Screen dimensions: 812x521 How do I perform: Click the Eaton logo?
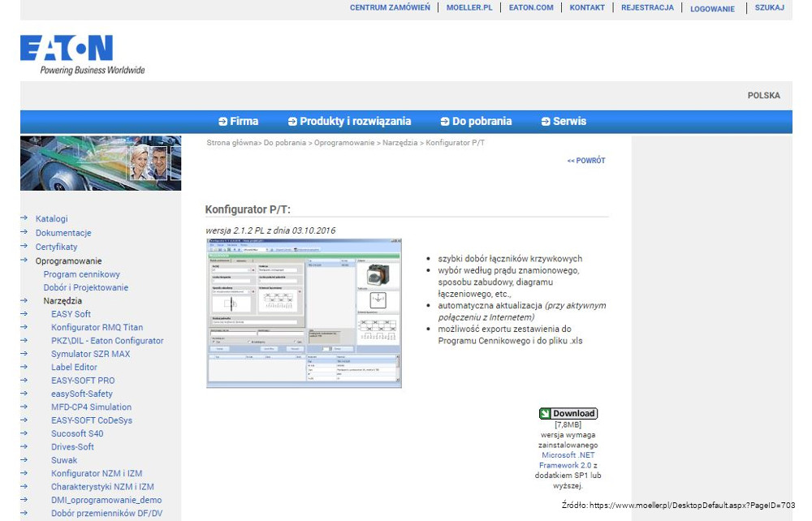pyautogui.click(x=67, y=50)
